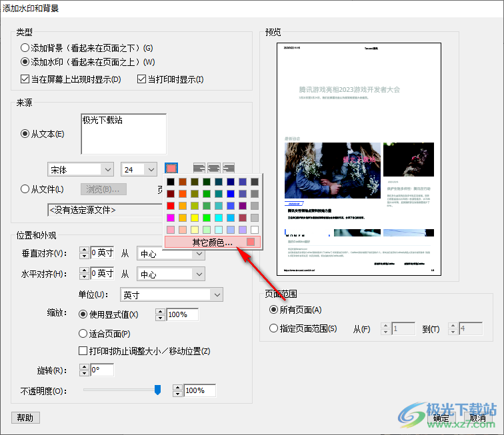This screenshot has height=435, width=504.
Task: Increase the to-page number
Action: coord(453,326)
